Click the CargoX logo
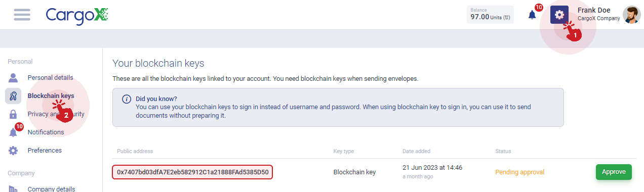 (x=77, y=15)
